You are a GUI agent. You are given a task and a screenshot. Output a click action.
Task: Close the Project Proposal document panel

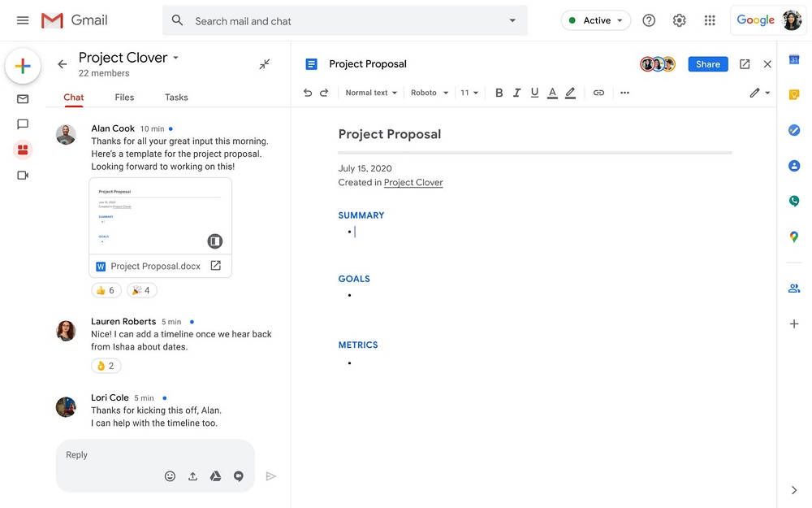click(767, 63)
